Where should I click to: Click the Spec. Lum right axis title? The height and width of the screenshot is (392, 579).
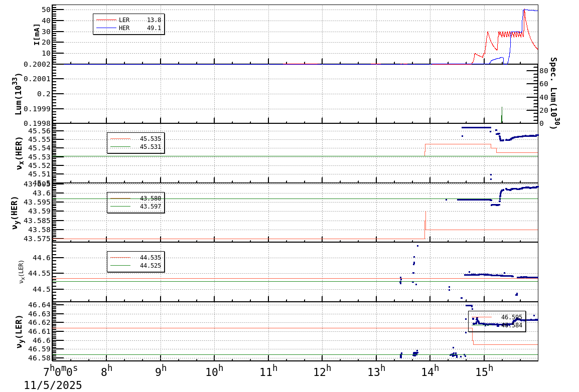(553, 93)
